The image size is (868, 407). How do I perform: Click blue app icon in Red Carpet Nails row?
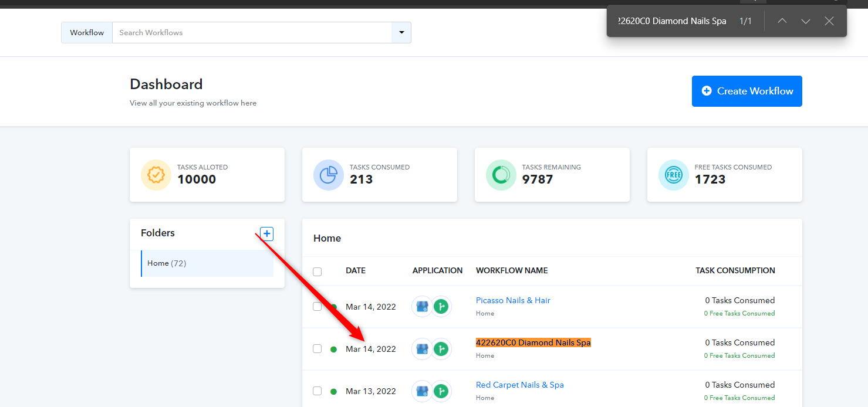click(422, 391)
